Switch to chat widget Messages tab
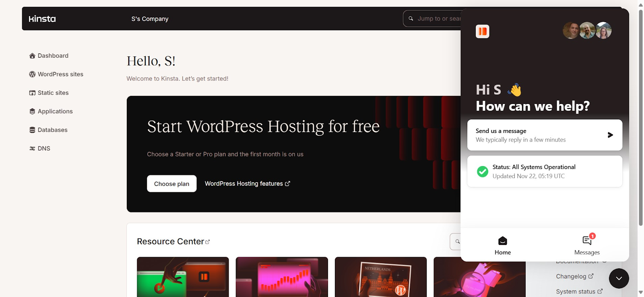The height and width of the screenshot is (297, 644). click(x=587, y=245)
